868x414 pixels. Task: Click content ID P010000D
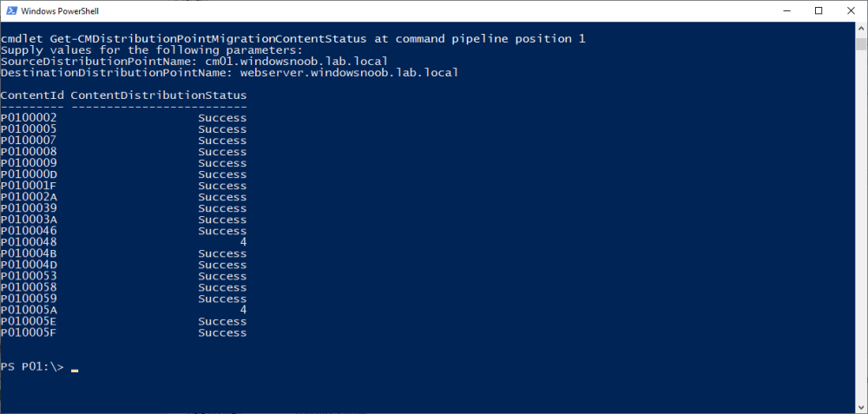(x=29, y=174)
